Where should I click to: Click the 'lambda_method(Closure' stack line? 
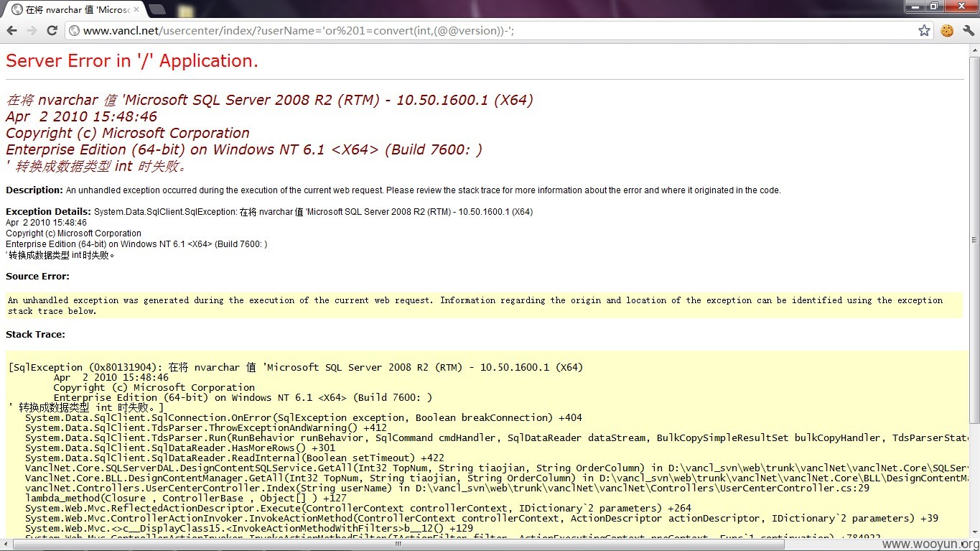[186, 498]
